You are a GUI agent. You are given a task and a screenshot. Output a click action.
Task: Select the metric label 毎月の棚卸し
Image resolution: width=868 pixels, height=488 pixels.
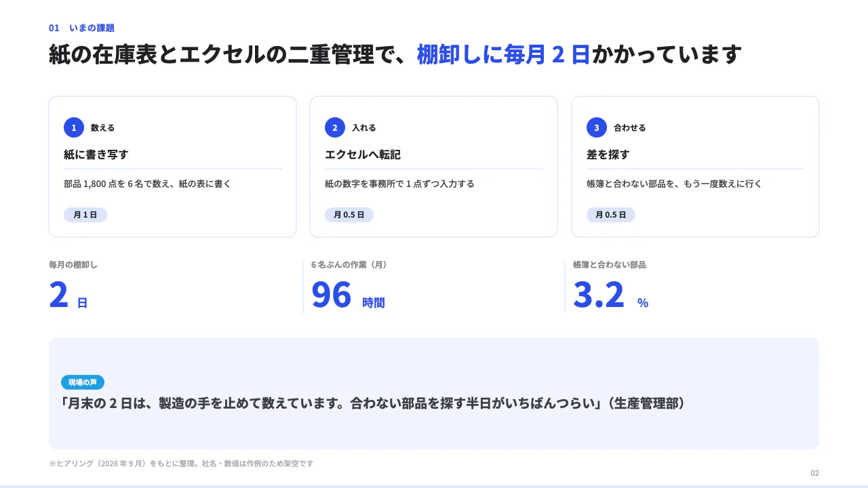pyautogui.click(x=73, y=265)
